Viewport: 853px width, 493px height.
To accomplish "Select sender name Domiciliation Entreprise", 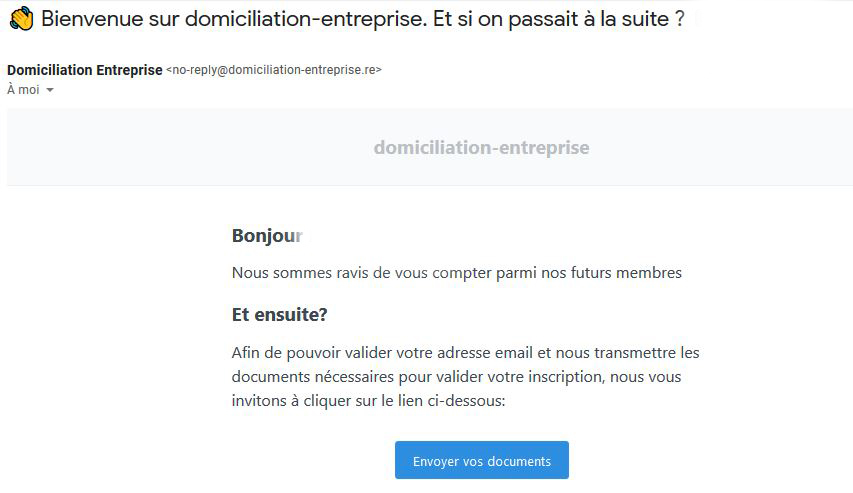I will [x=85, y=70].
